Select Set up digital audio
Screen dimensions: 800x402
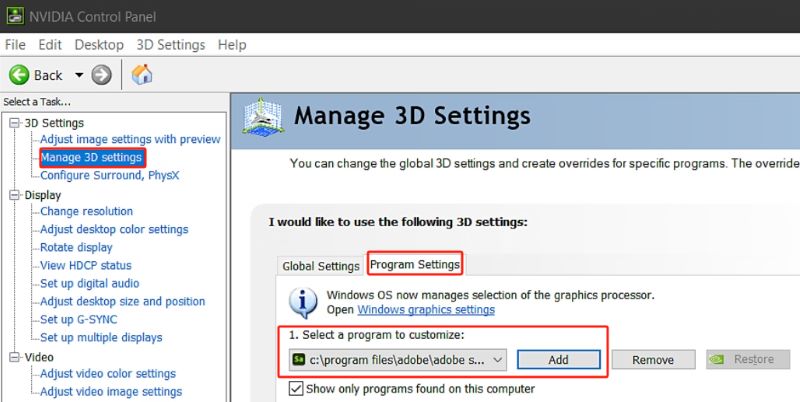pyautogui.click(x=89, y=284)
